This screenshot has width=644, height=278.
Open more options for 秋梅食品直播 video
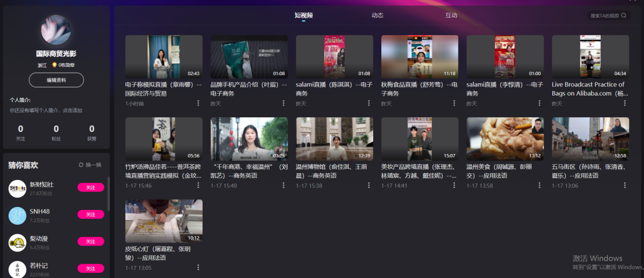(x=454, y=103)
